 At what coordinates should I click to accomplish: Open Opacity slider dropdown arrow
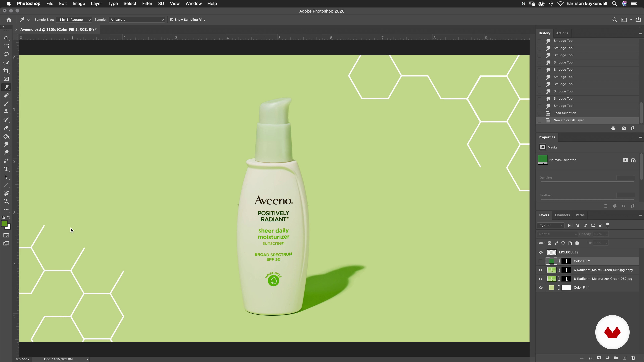pos(606,234)
